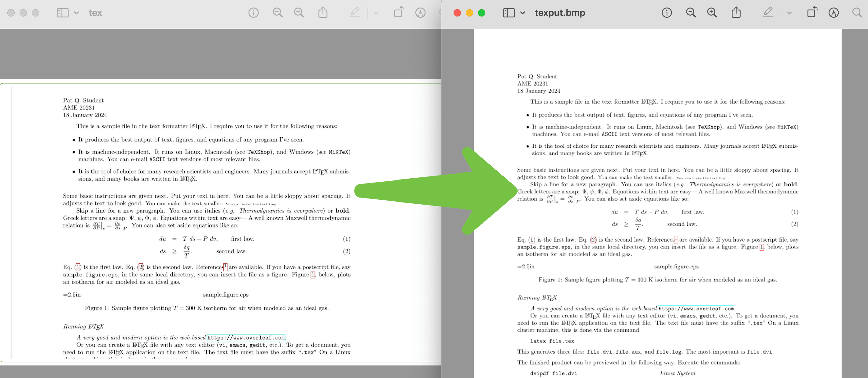This screenshot has width=868, height=378.
Task: Expand highlight options dropdown in texput.bmp window
Action: 789,13
